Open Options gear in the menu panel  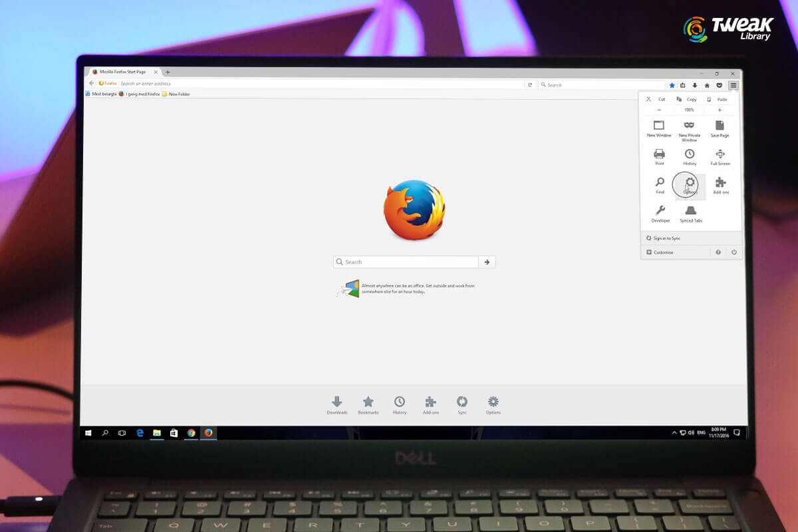click(x=690, y=184)
